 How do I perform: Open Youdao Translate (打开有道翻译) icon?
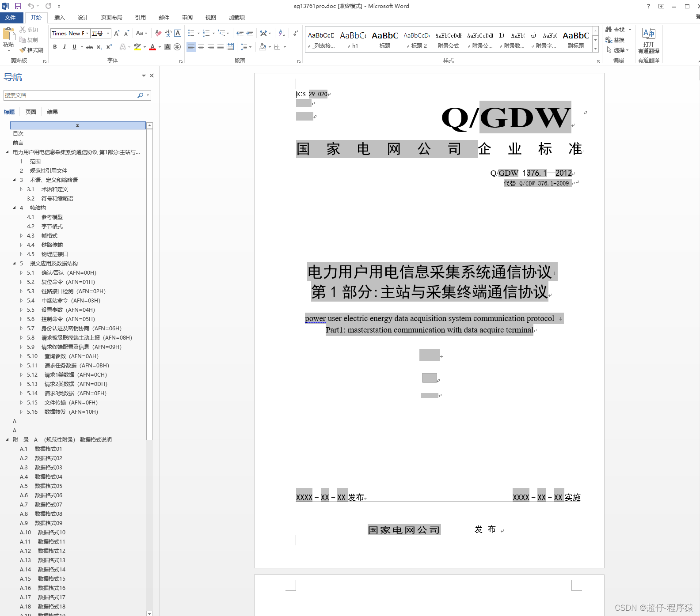[649, 34]
